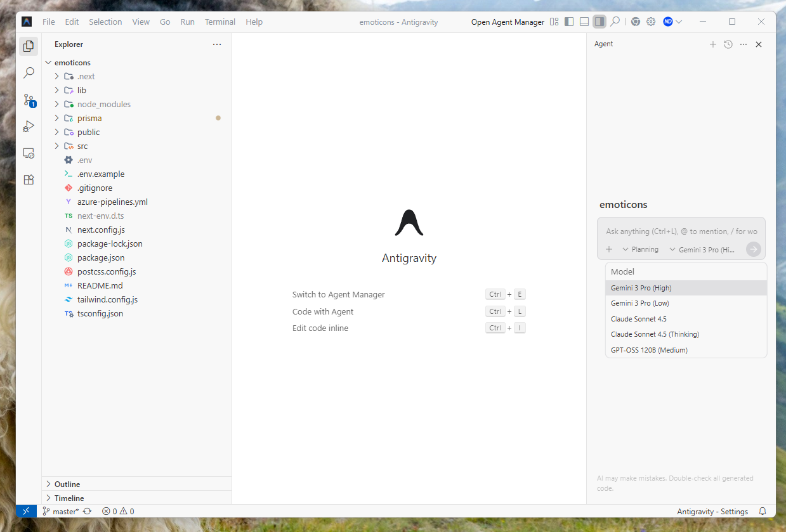This screenshot has width=786, height=532.
Task: Toggle the bottom panel icon
Action: click(584, 22)
